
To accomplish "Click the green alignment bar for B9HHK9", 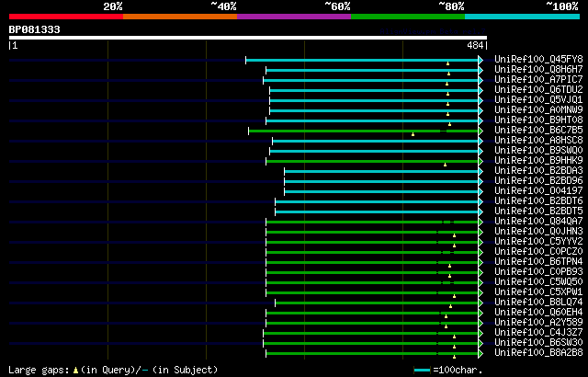I will (x=372, y=161).
